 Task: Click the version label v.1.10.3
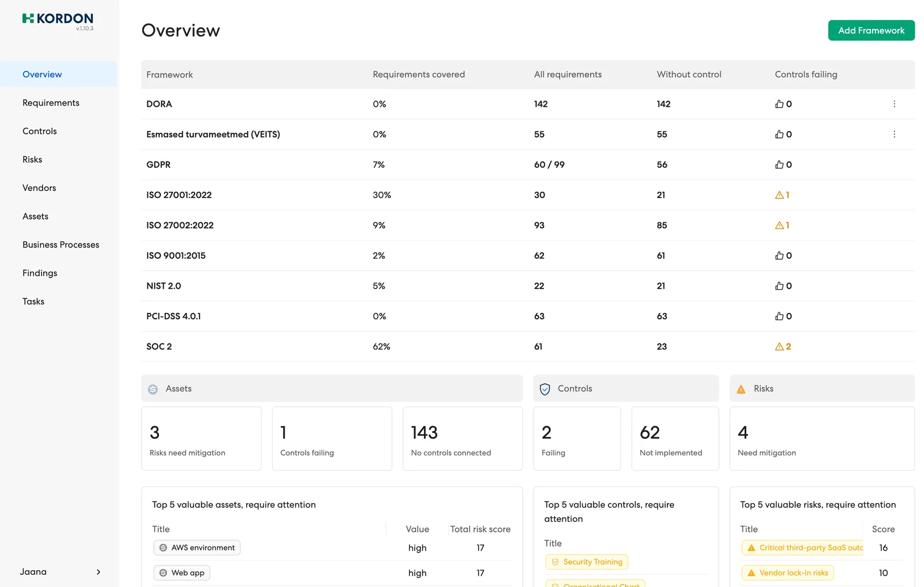click(x=84, y=28)
